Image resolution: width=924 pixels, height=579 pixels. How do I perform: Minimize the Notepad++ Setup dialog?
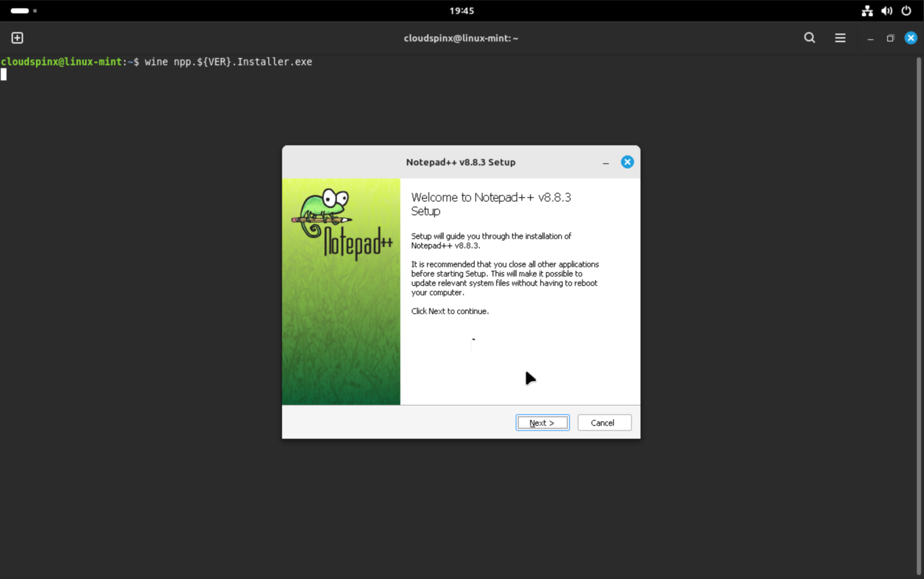click(606, 162)
